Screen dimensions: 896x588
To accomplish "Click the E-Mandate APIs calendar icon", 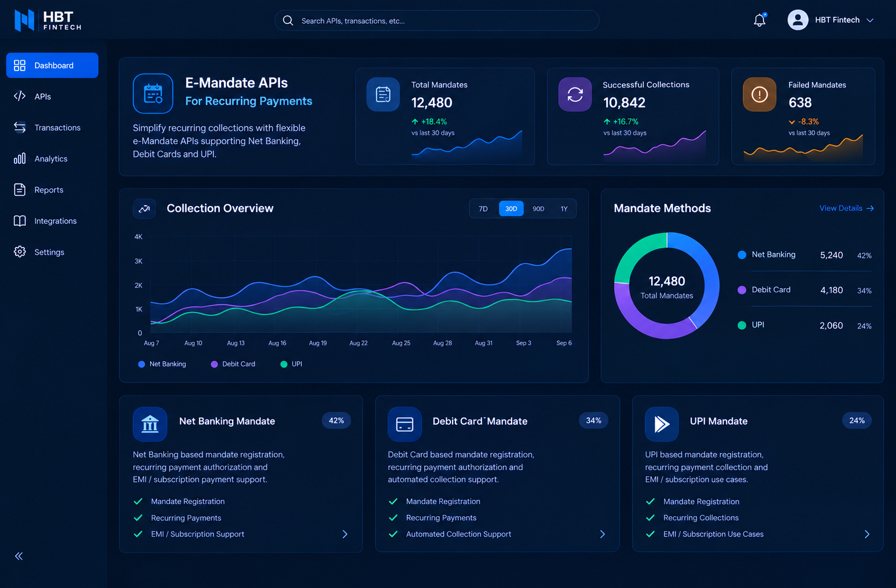I will (153, 93).
